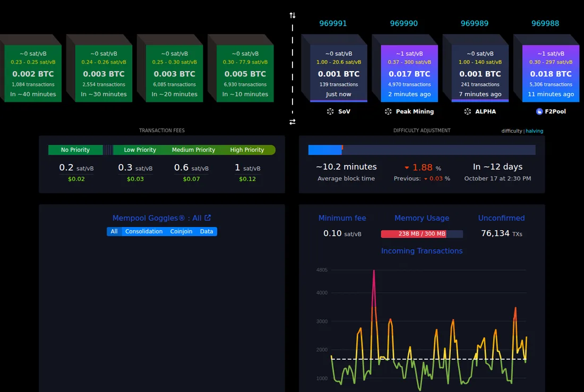Click the $0.02 fee estimate
Viewport: 584px width, 392px height.
(76, 179)
